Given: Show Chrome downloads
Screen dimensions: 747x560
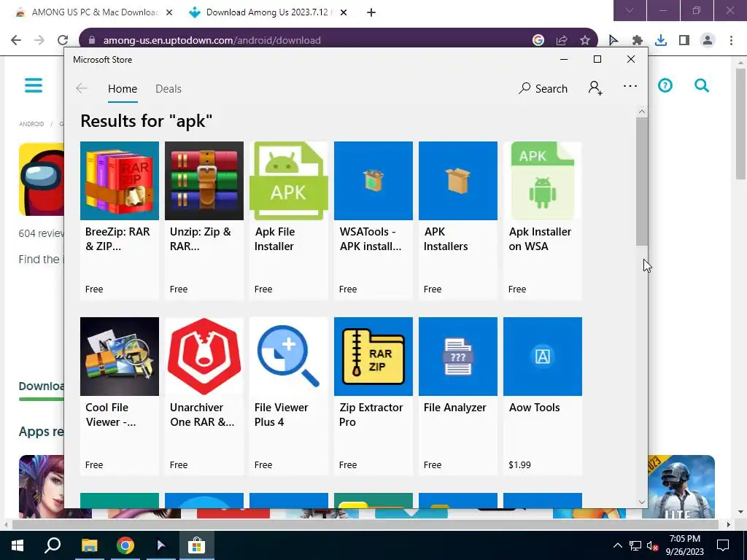Looking at the screenshot, I should pos(661,41).
